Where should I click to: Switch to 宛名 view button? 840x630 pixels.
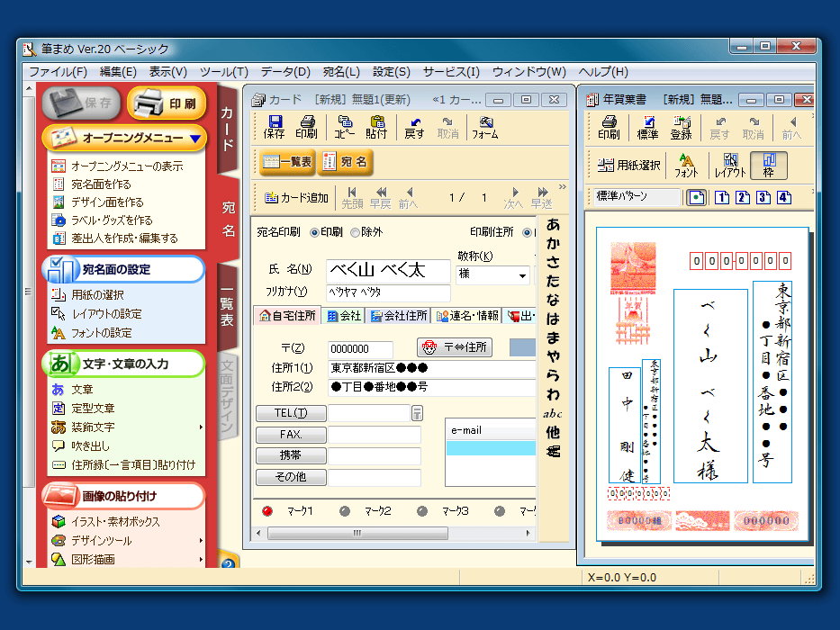(345, 162)
